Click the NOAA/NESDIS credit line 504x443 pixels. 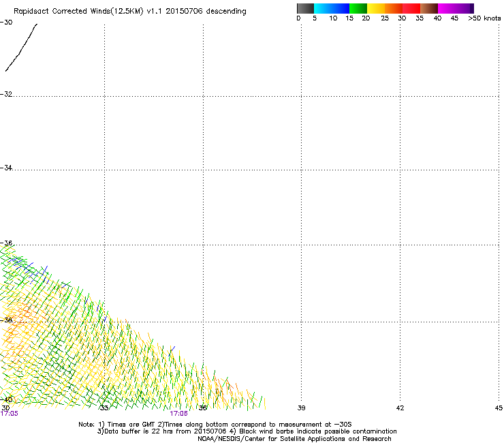294,439
